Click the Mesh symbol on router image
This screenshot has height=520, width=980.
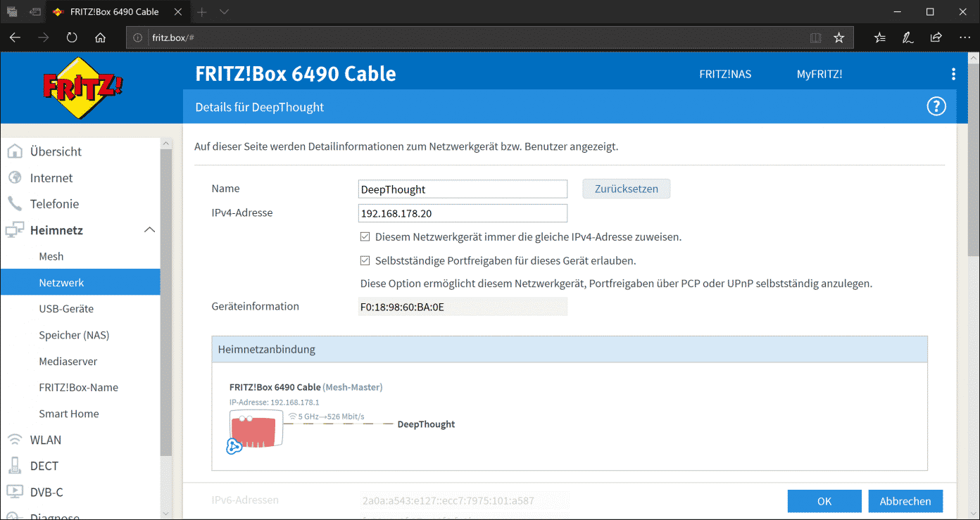[x=234, y=446]
